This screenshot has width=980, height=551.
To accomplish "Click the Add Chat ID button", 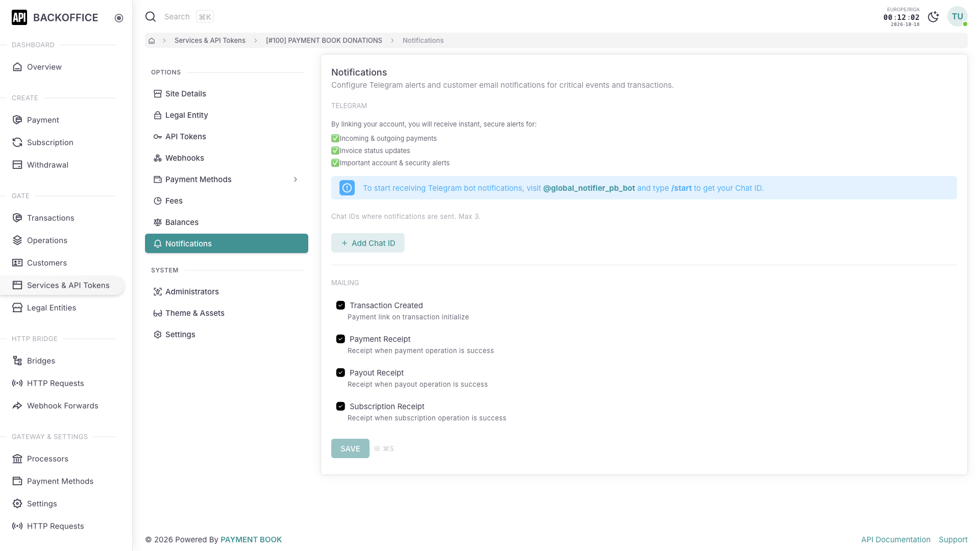I will tap(367, 243).
